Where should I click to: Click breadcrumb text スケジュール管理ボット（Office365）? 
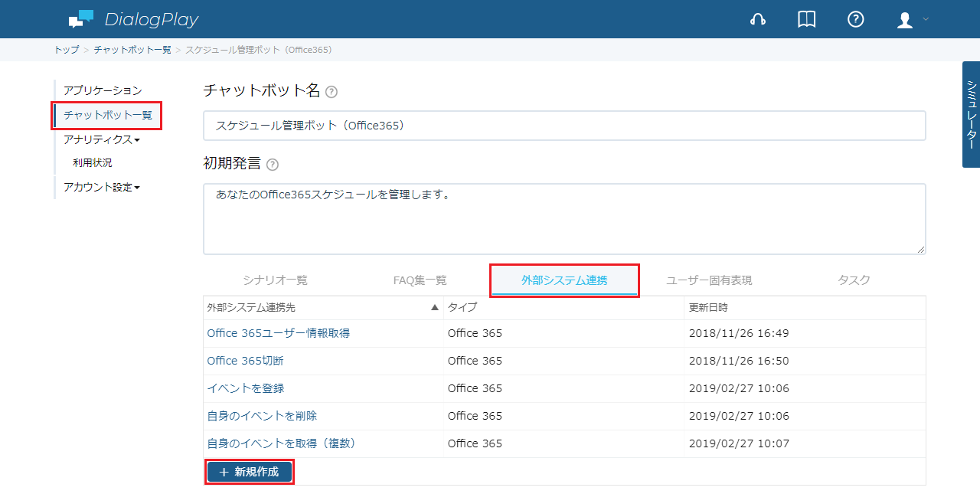tap(259, 50)
